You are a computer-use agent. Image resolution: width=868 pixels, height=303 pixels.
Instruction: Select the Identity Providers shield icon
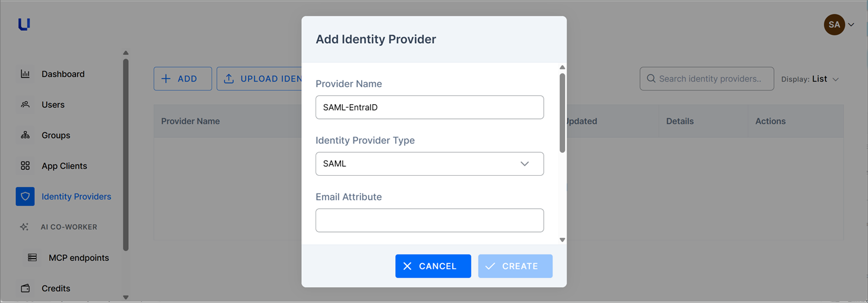pos(25,196)
